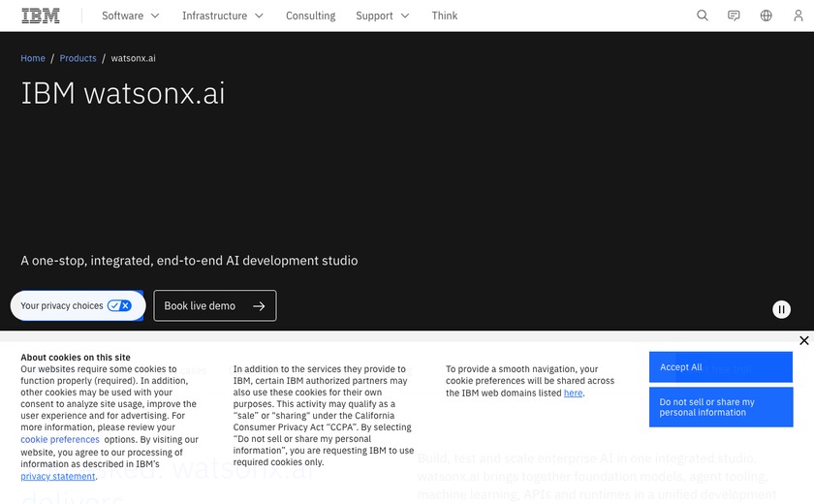This screenshot has height=504, width=814.
Task: Click the IBM logo
Action: (x=41, y=16)
